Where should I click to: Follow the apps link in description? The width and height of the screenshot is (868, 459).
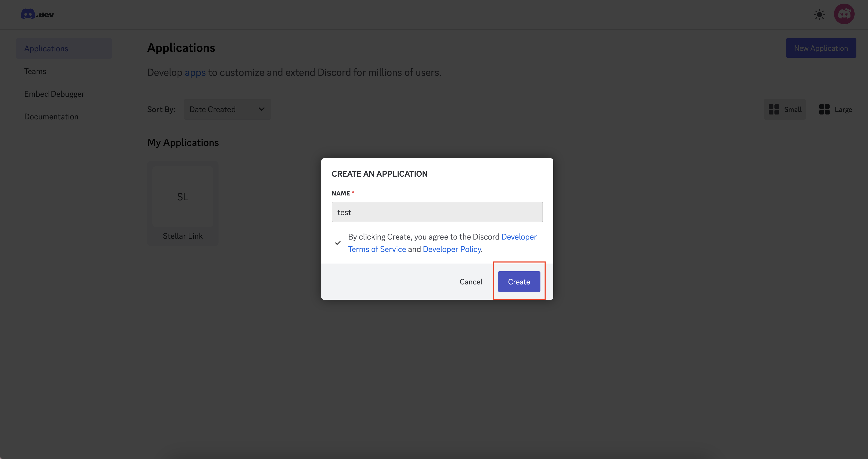(195, 72)
